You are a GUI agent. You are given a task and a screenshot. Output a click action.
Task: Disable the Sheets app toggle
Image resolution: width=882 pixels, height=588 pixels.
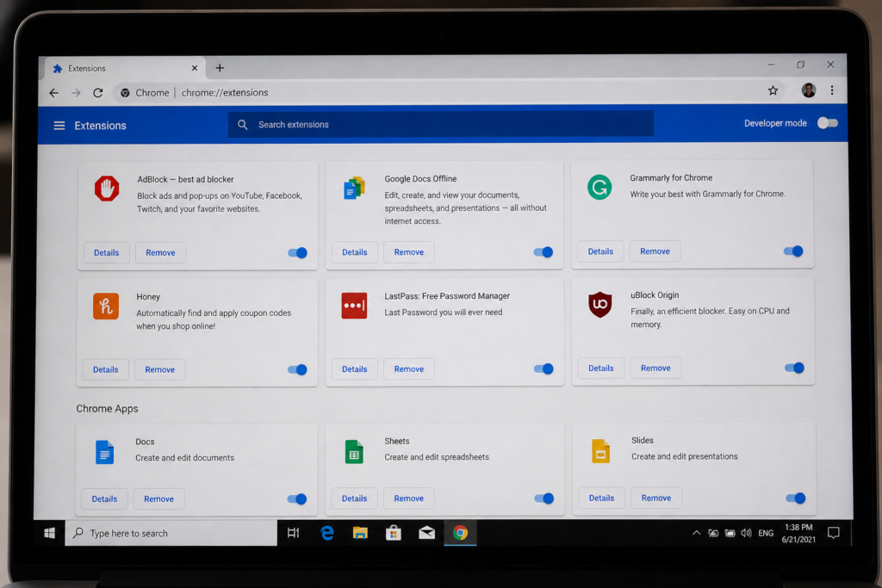pyautogui.click(x=544, y=498)
